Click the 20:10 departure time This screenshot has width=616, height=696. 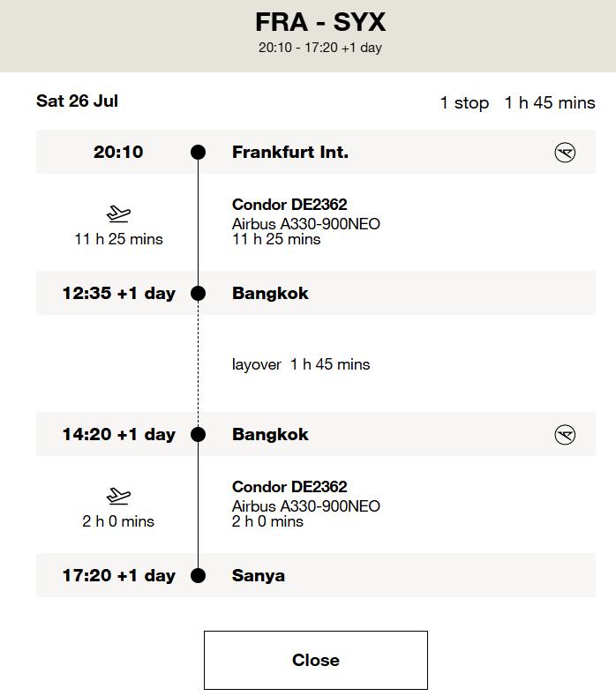[x=118, y=153]
